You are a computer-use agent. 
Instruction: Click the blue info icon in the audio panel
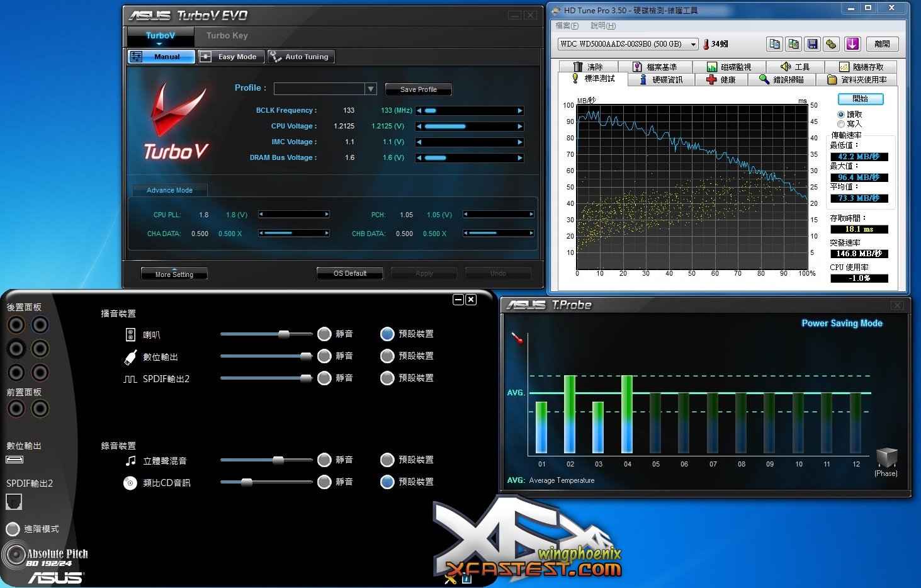[x=466, y=578]
